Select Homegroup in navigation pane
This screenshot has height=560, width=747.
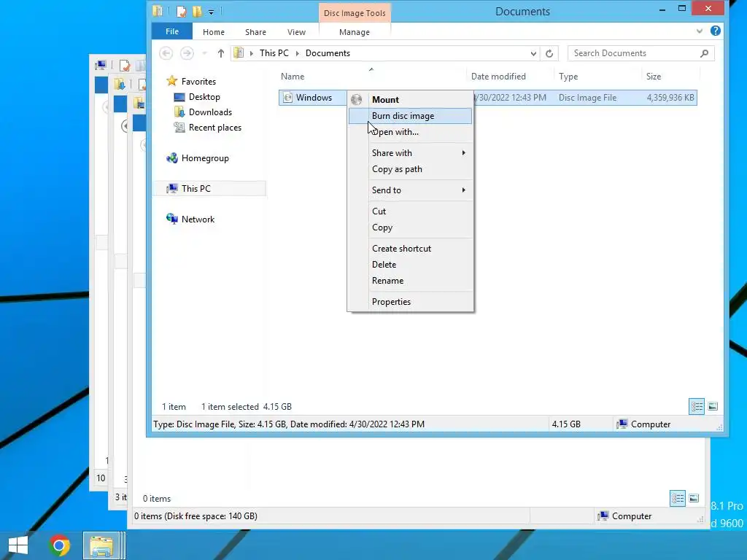(x=205, y=158)
